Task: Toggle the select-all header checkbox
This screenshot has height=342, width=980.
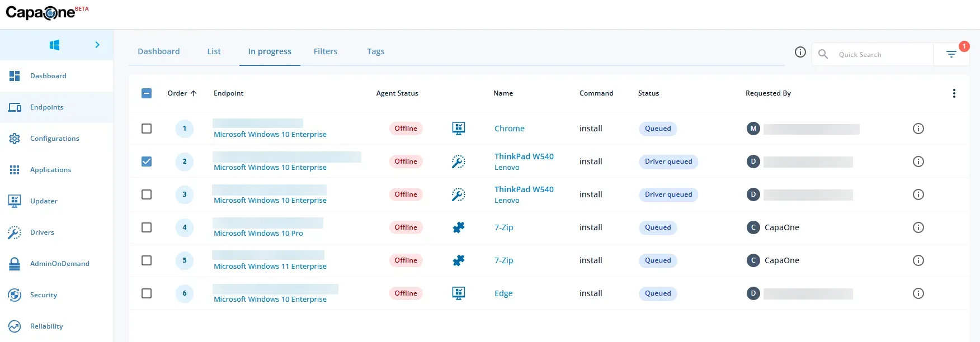Action: coord(147,93)
